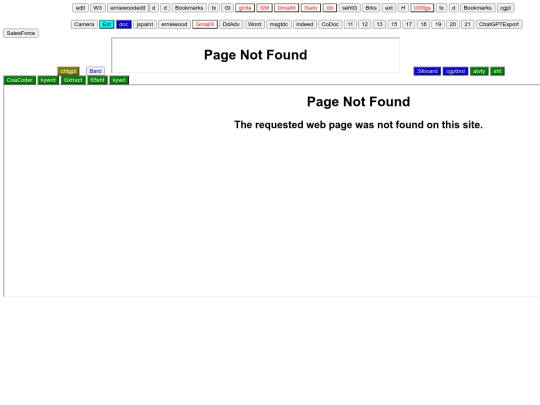The width and height of the screenshot is (540, 405).
Task: Select the button labeled 20
Action: 453,24
